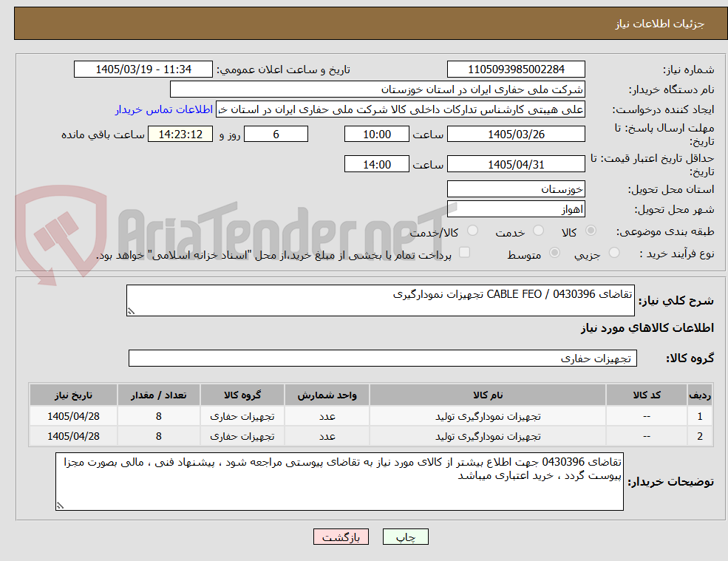The height and width of the screenshot is (561, 728).
Task: Click date 1405/04/28 in row 2
Action: pyautogui.click(x=73, y=437)
